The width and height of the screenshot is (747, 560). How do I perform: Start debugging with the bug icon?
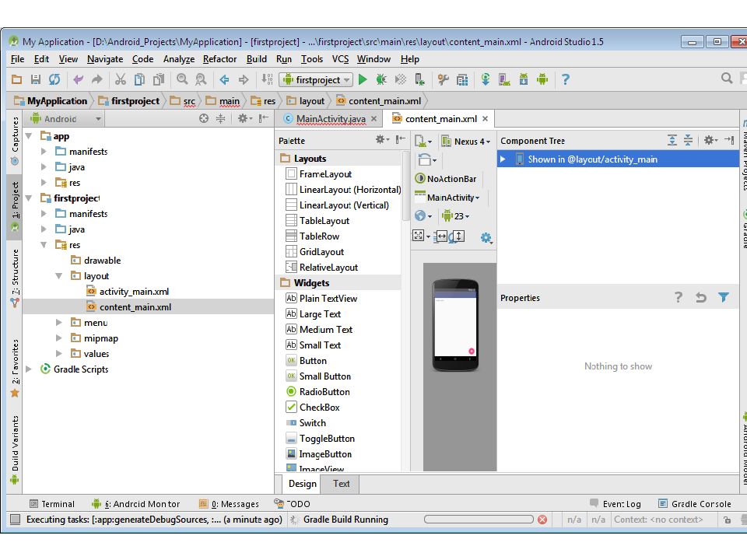pyautogui.click(x=381, y=79)
